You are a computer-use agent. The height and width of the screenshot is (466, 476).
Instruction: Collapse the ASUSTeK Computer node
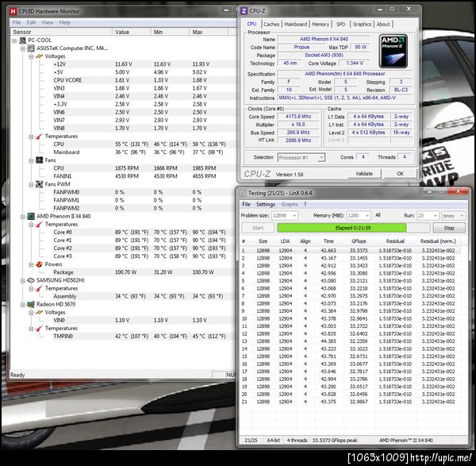click(23, 48)
